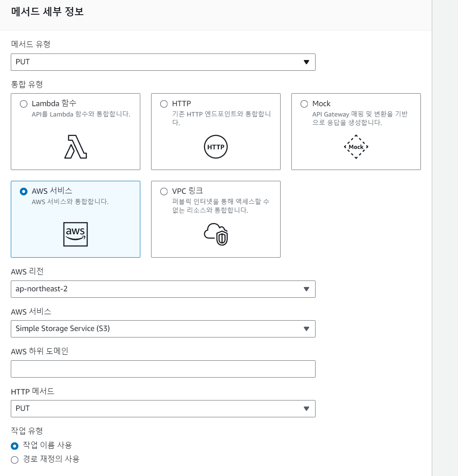This screenshot has height=476, width=458.
Task: Click the AWS 하위 도메인 input field
Action: point(163,369)
